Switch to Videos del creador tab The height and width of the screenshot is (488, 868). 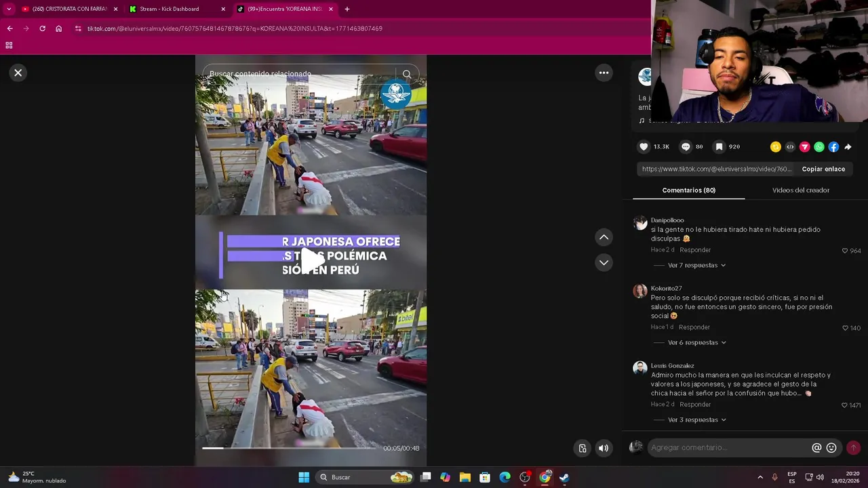tap(801, 190)
